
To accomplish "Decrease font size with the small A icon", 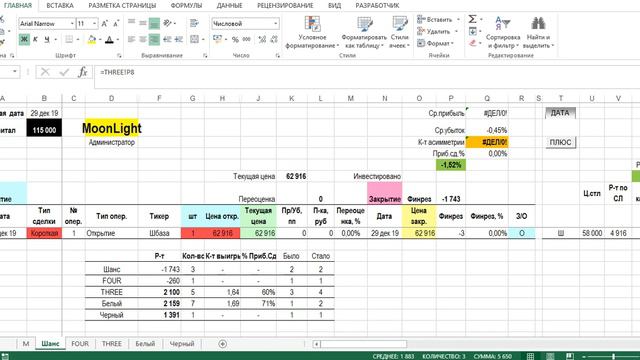I will [x=116, y=24].
